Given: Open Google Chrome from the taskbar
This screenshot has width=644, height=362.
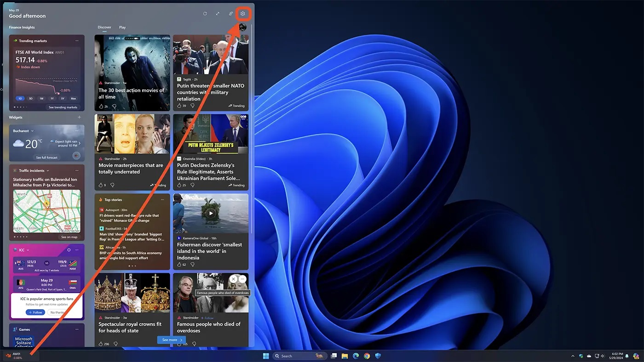Looking at the screenshot, I should 367,356.
